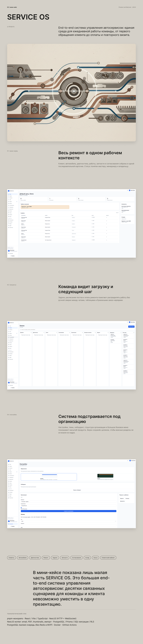This screenshot has height=644, width=143.
Task: Click the Название field with Автосервис «Драйв»
Action: (69, 502)
